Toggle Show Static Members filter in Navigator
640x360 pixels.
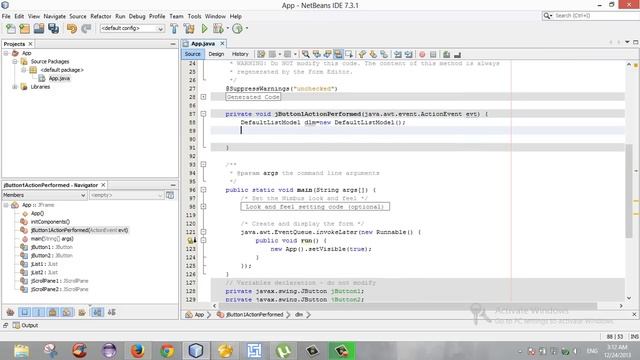(39, 313)
